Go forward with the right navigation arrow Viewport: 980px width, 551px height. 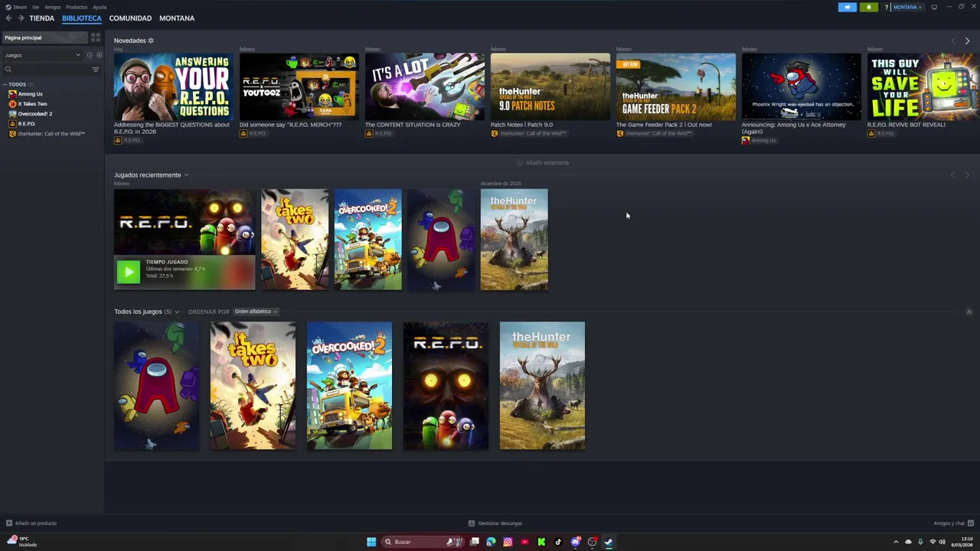[20, 18]
